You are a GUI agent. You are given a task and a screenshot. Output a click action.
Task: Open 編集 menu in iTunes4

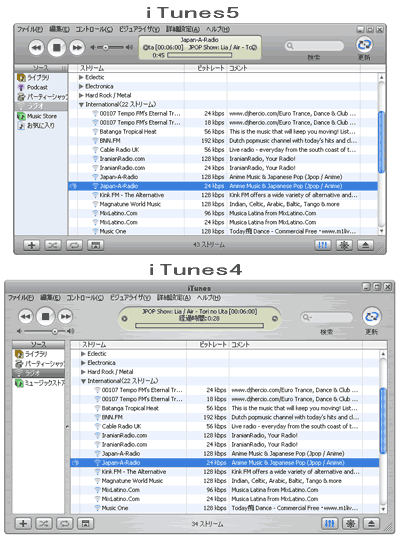click(x=50, y=297)
